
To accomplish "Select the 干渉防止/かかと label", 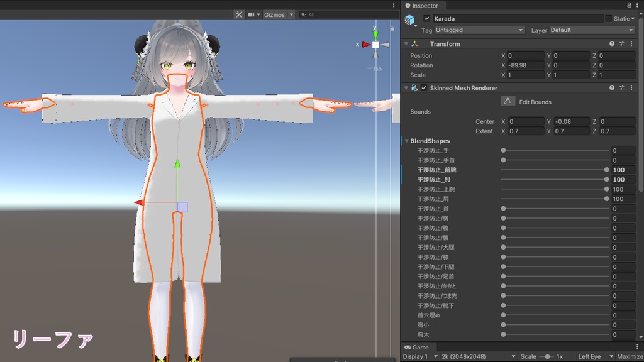I will 436,286.
